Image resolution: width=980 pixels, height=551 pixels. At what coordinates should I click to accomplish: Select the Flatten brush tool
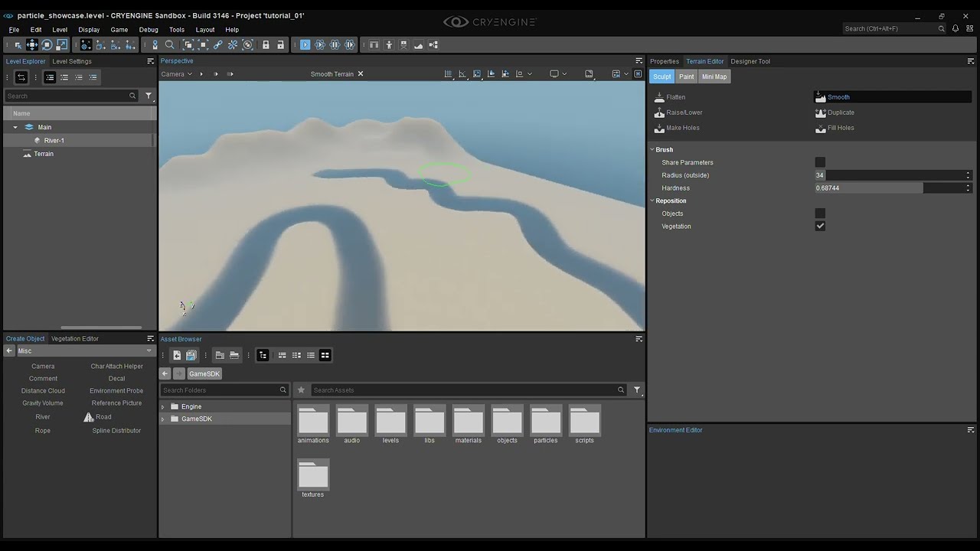pyautogui.click(x=670, y=97)
